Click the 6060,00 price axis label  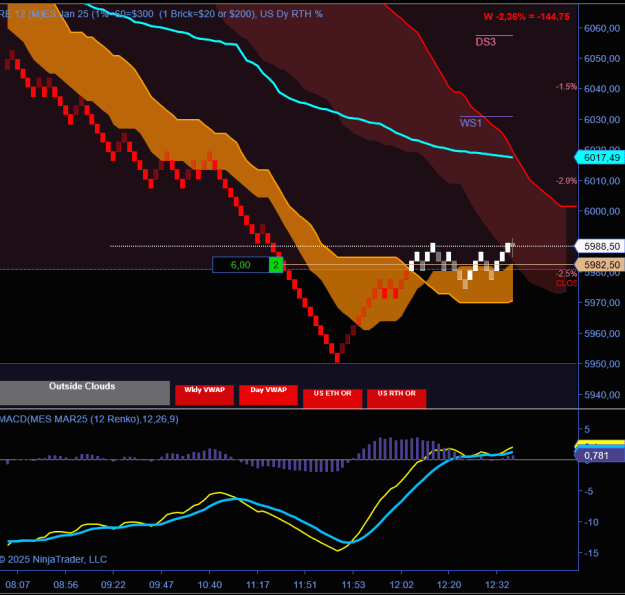pyautogui.click(x=602, y=28)
